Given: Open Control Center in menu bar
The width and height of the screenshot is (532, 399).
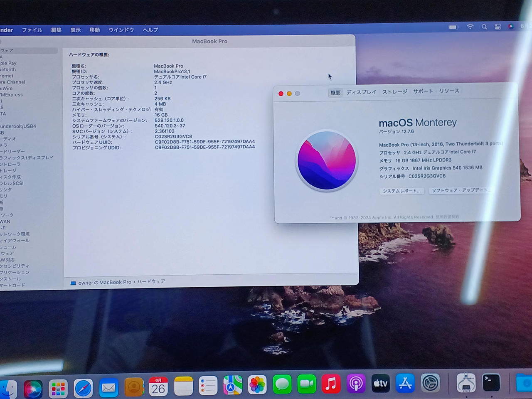Looking at the screenshot, I should (x=498, y=27).
